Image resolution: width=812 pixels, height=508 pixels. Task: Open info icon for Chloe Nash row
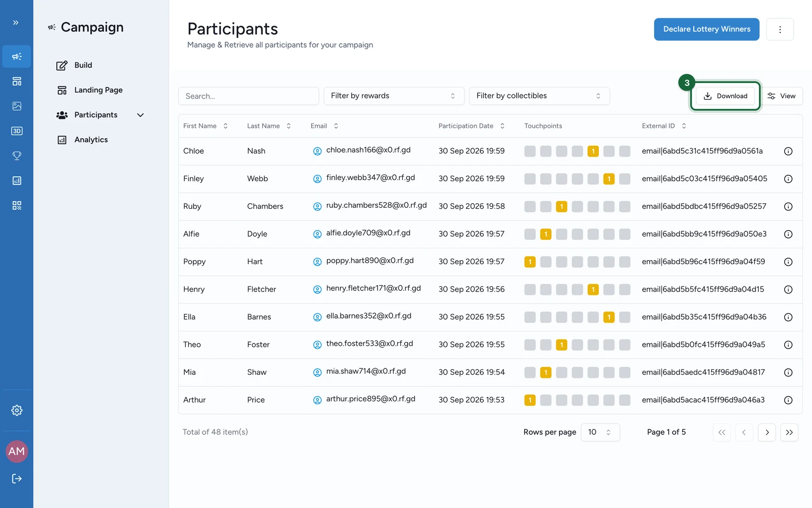coord(788,151)
